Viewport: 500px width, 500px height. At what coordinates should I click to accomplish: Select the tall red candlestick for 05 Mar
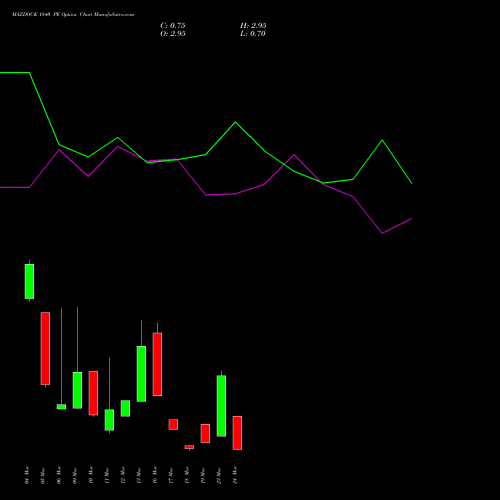[x=45, y=348]
